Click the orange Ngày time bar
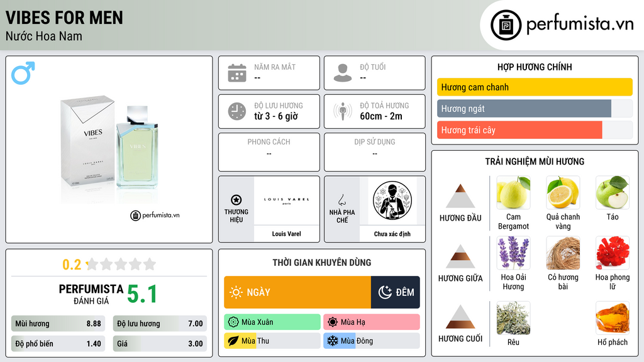This screenshot has width=644, height=362. [297, 292]
